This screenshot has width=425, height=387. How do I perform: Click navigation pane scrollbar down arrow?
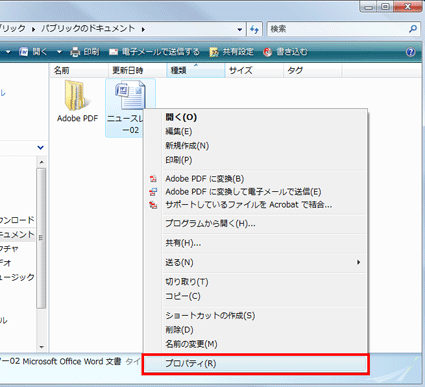[x=41, y=347]
